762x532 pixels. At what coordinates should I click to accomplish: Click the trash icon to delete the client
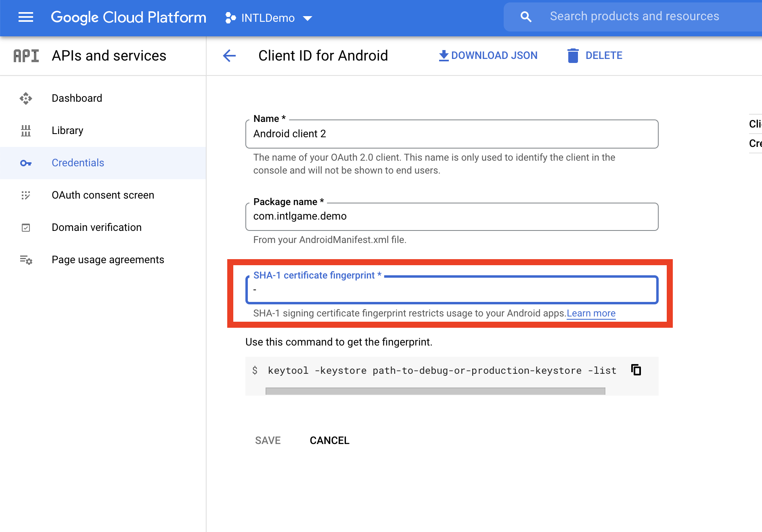pos(573,56)
